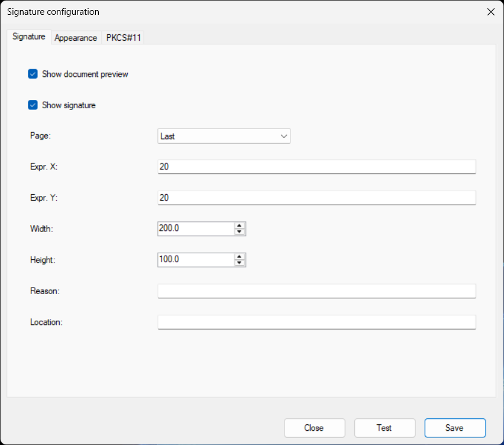Click into the Width value field
This screenshot has height=445, width=504.
click(196, 228)
